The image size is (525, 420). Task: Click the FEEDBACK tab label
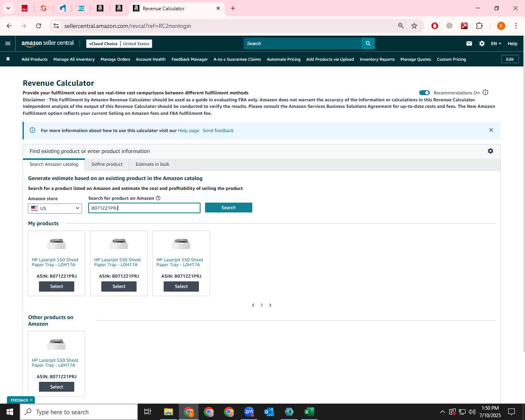point(19,400)
